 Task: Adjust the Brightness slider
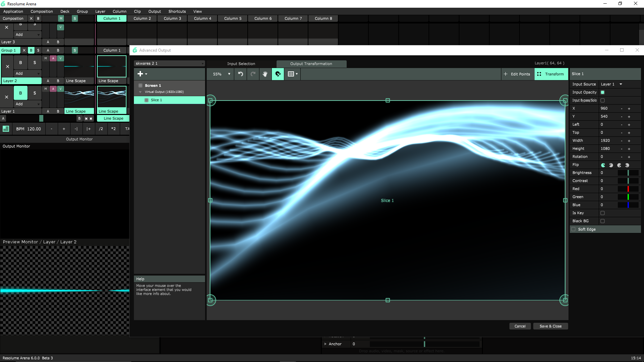(628, 173)
